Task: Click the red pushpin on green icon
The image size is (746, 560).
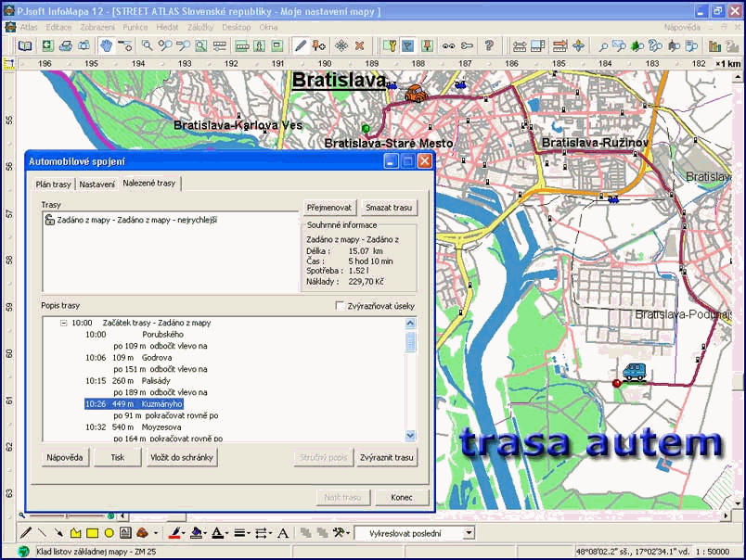Action: pos(427,45)
